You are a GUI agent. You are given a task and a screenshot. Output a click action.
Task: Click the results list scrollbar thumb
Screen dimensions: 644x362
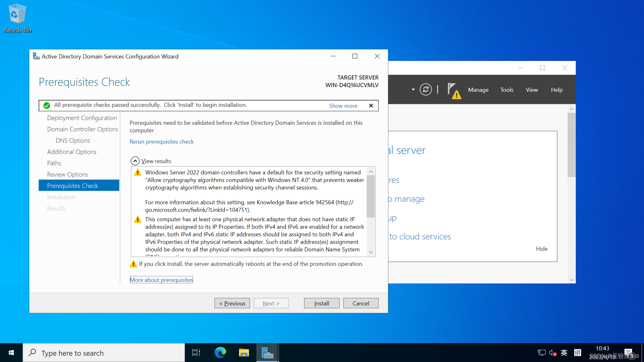[x=371, y=196]
